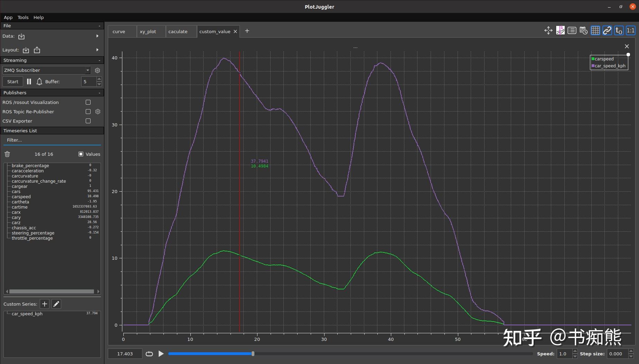Open ZMQ Subscriber settings gear

[x=97, y=70]
